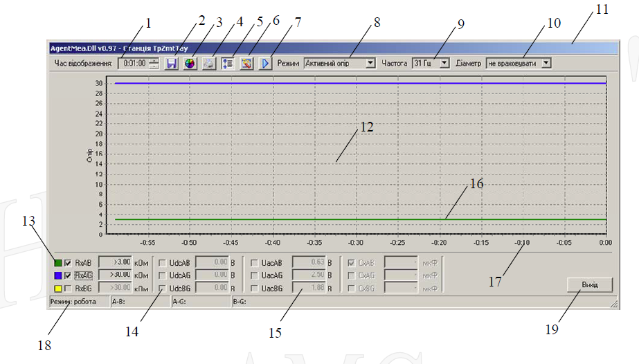The height and width of the screenshot is (364, 639).
Task: Click the Вихід exit button
Action: coord(590,285)
